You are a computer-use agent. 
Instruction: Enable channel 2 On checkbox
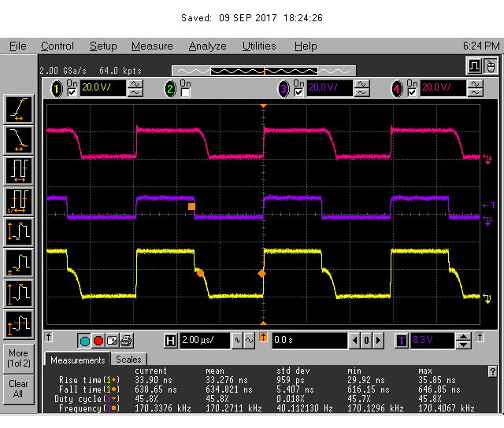(x=185, y=93)
